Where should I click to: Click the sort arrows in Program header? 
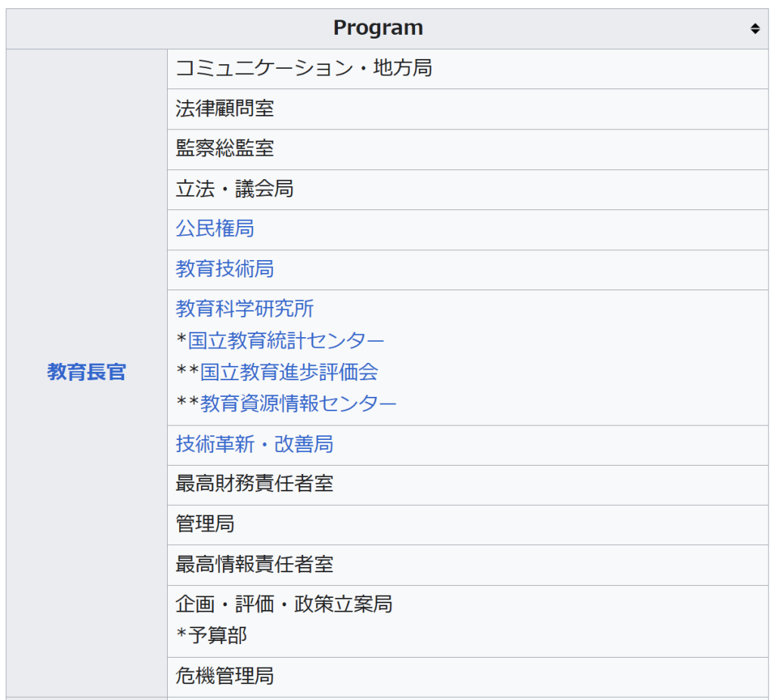tap(754, 29)
